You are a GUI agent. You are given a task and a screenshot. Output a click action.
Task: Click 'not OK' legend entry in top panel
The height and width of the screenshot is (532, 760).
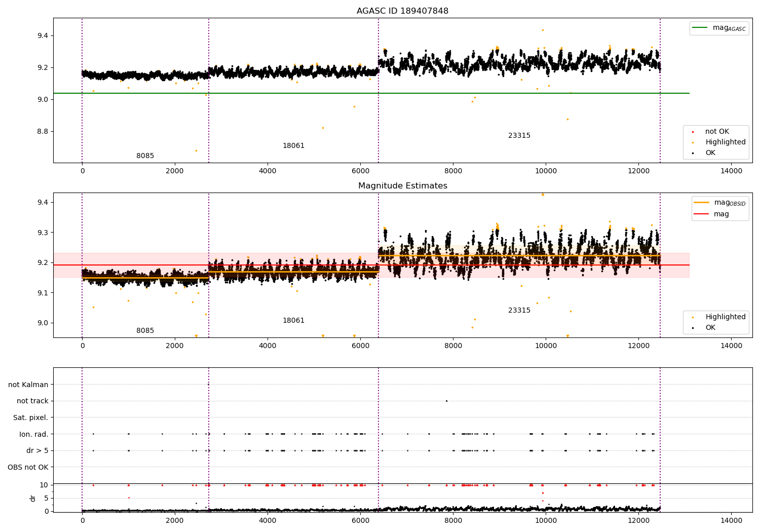click(717, 132)
